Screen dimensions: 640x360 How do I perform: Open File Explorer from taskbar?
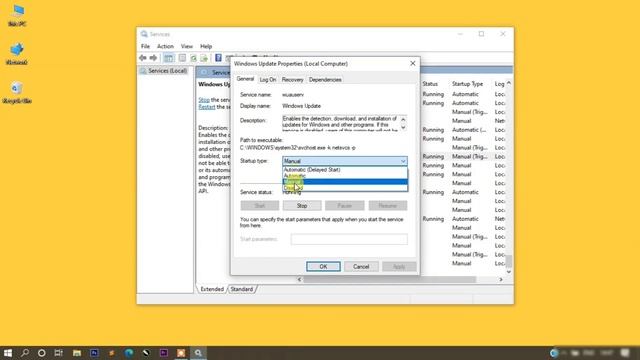pos(77,353)
